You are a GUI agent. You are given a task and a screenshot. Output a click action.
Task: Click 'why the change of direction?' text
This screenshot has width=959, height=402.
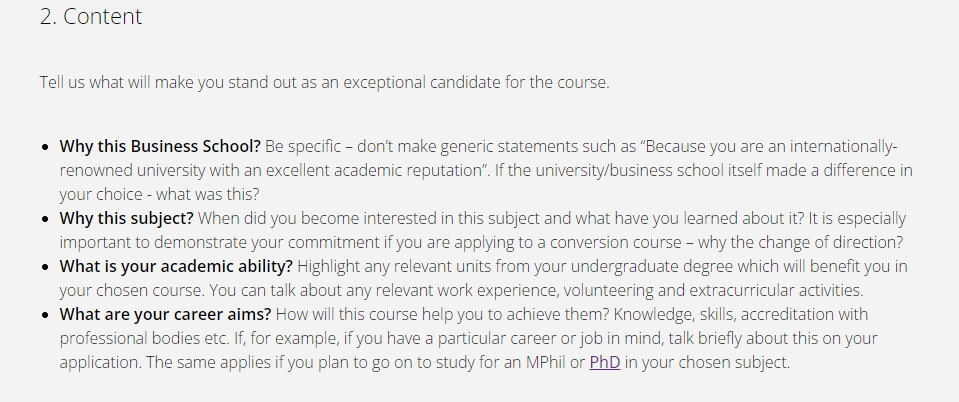[800, 242]
